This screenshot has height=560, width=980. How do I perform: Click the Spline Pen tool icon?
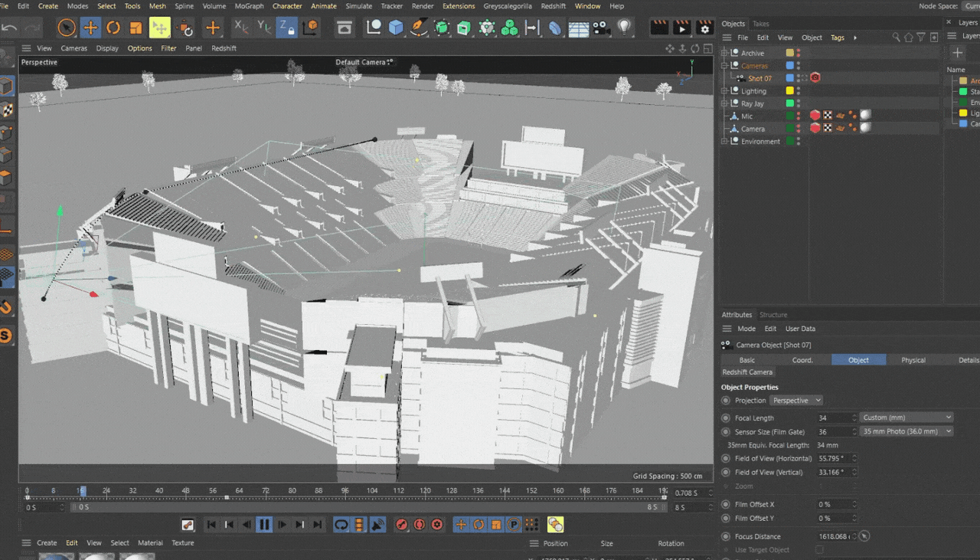click(419, 28)
